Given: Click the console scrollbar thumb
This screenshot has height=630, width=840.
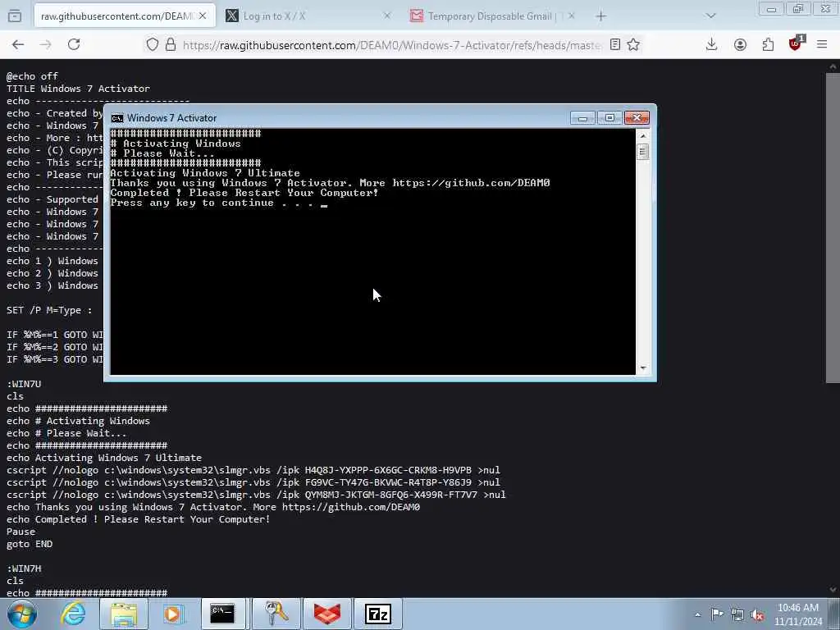Looking at the screenshot, I should (x=642, y=152).
